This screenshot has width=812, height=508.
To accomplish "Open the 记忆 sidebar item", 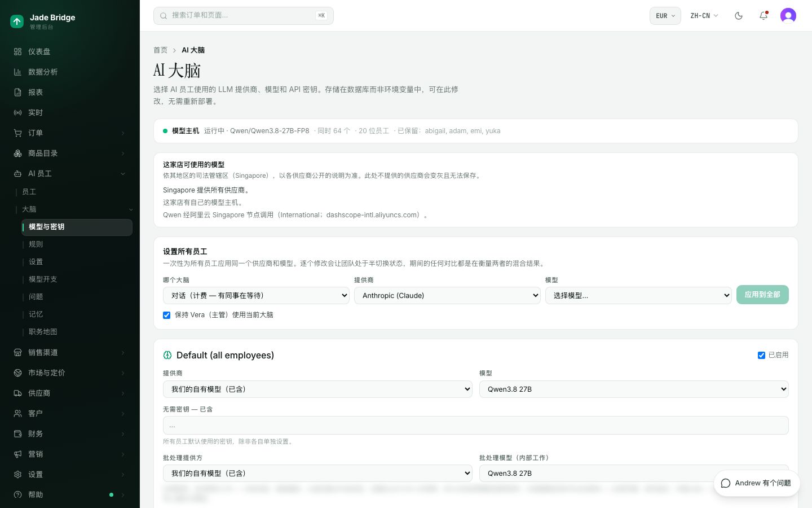I will [x=77, y=314].
